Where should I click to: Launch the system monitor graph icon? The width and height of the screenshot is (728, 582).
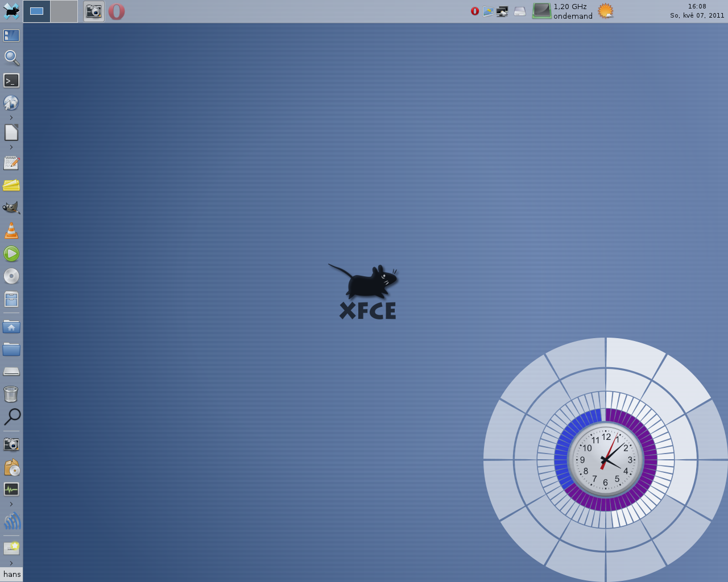(11, 489)
